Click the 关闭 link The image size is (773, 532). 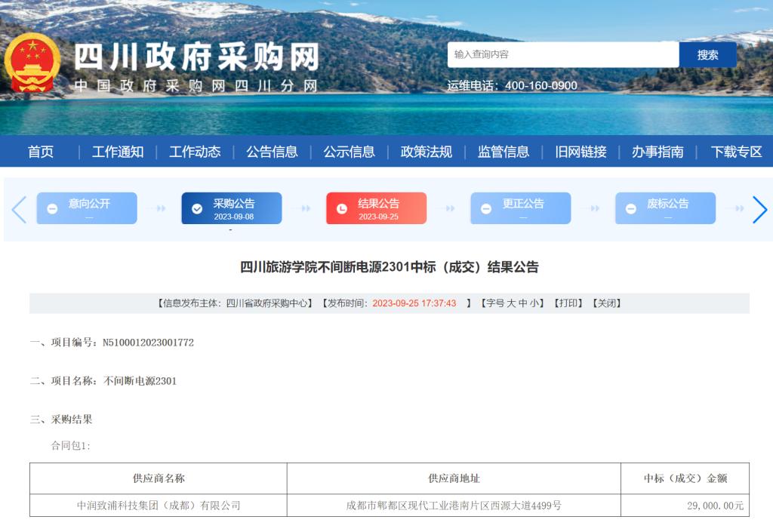tap(607, 303)
